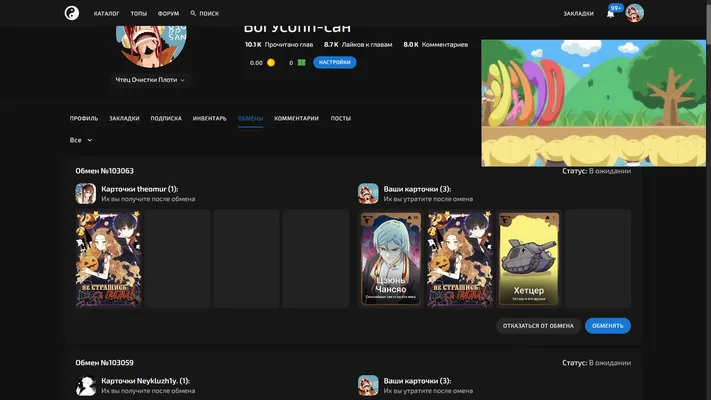Select the Хетцер tank card
Screen dimensions: 711x400
pyautogui.click(x=529, y=259)
